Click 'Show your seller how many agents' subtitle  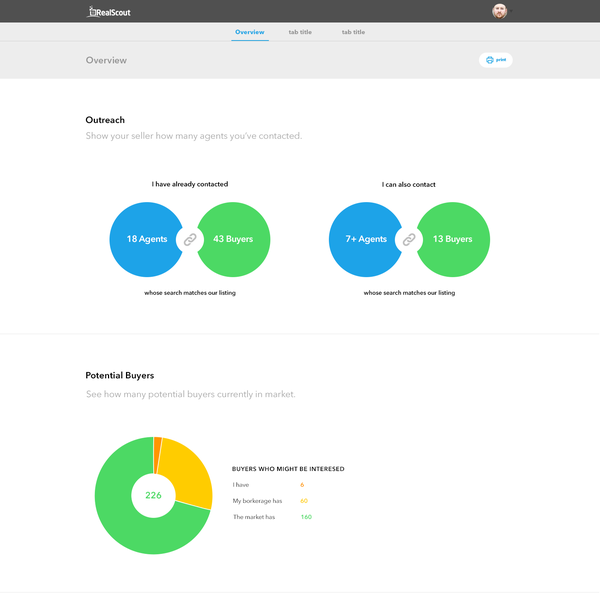194,136
